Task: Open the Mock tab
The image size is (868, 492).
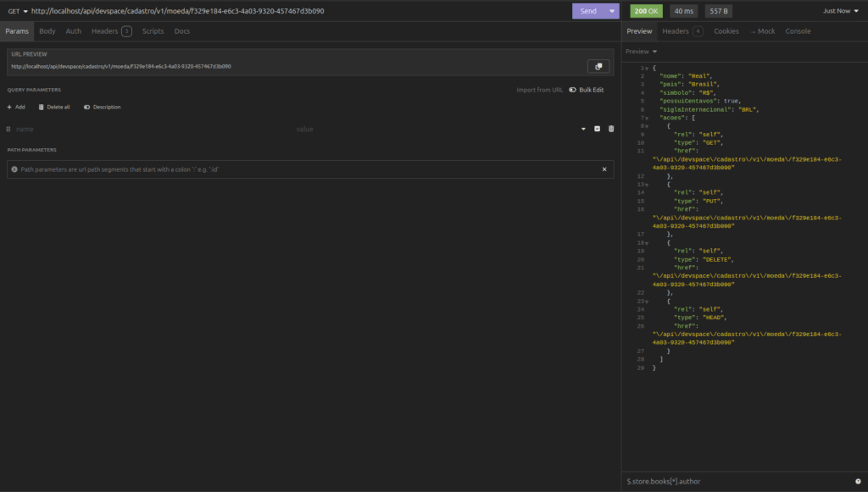Action: (763, 31)
